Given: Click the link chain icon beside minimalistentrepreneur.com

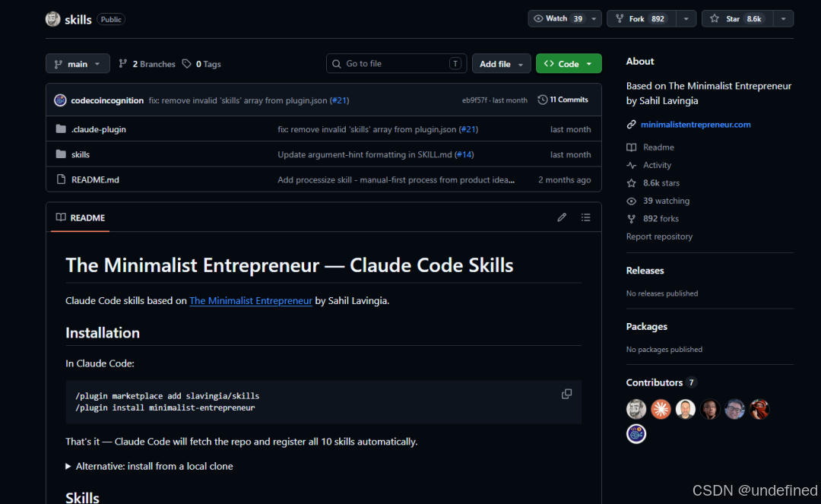Looking at the screenshot, I should click(632, 125).
